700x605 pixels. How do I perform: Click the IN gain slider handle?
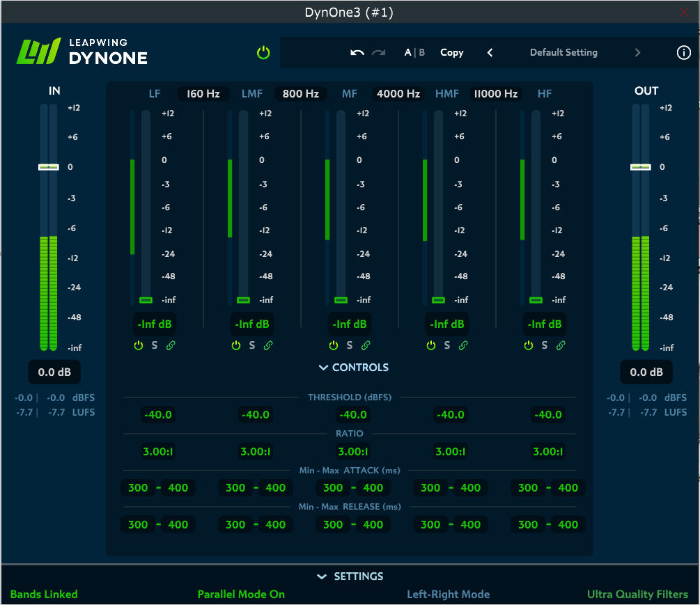click(48, 167)
